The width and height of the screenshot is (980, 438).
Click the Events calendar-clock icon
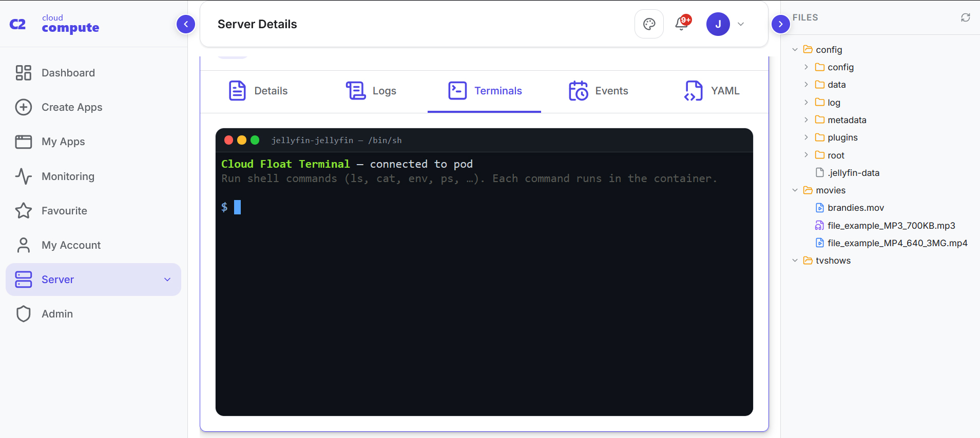coord(579,91)
